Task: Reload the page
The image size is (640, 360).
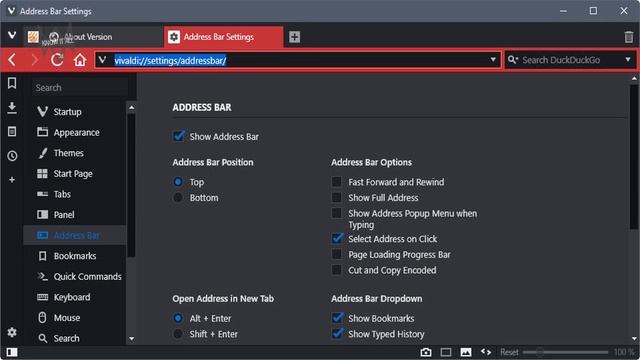Action: (x=57, y=60)
